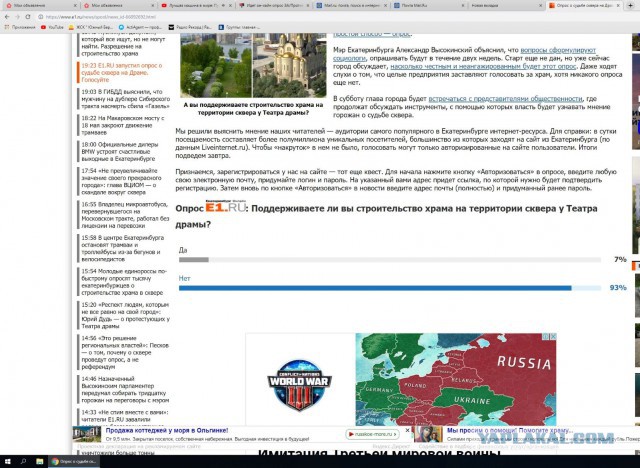This screenshot has height=468, width=640.
Task: Click the ruiskoe-more.ru ad button
Action: pyautogui.click(x=373, y=434)
